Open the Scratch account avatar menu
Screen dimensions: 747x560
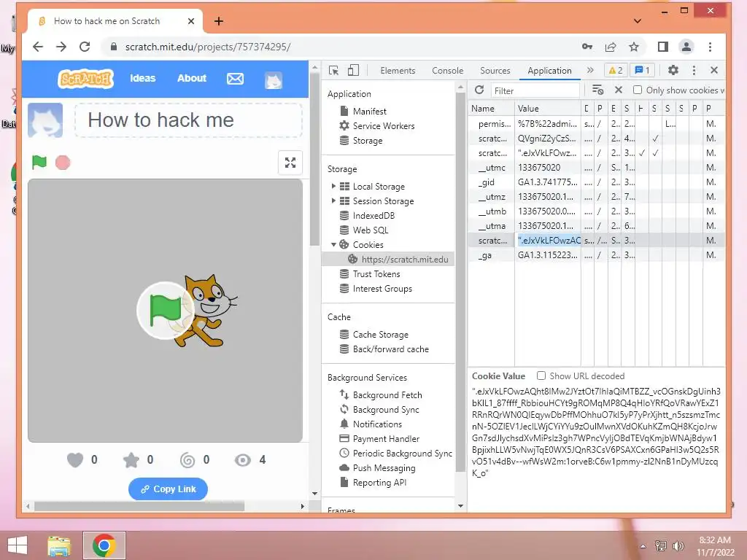(x=274, y=80)
